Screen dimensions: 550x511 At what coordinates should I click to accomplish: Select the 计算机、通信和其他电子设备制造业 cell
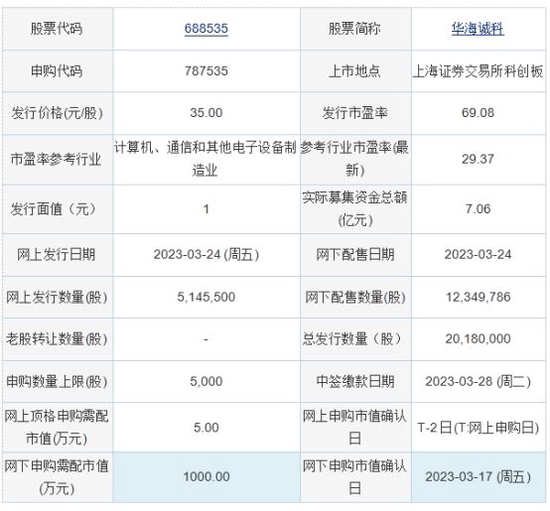click(x=206, y=159)
